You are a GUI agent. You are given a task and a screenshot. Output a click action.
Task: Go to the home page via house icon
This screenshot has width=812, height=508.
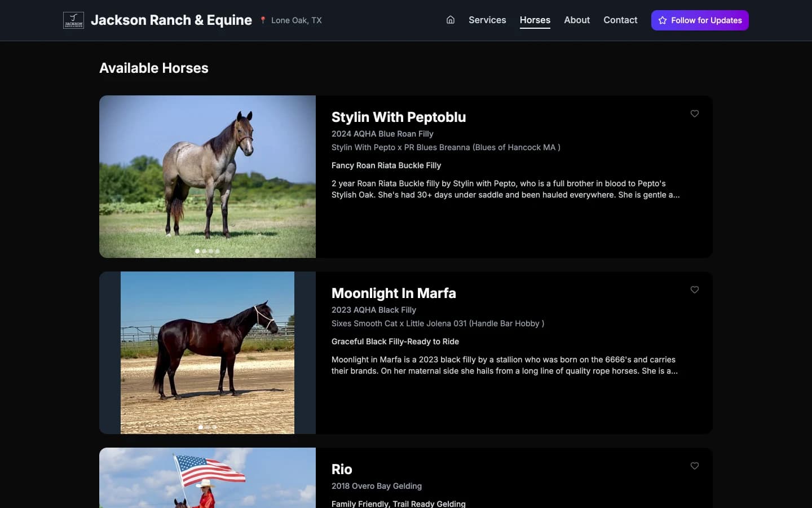pyautogui.click(x=451, y=20)
